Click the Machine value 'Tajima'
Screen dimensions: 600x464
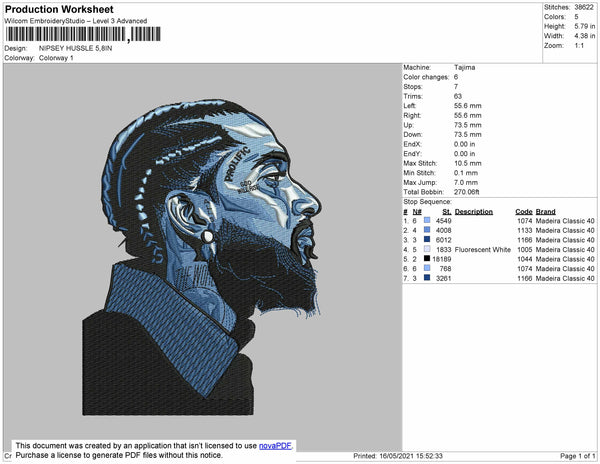(465, 67)
